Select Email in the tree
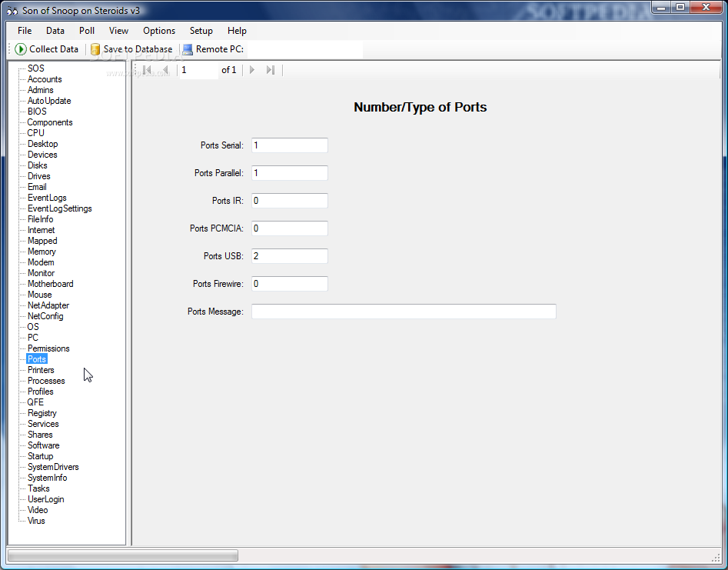The height and width of the screenshot is (570, 728). tap(37, 187)
